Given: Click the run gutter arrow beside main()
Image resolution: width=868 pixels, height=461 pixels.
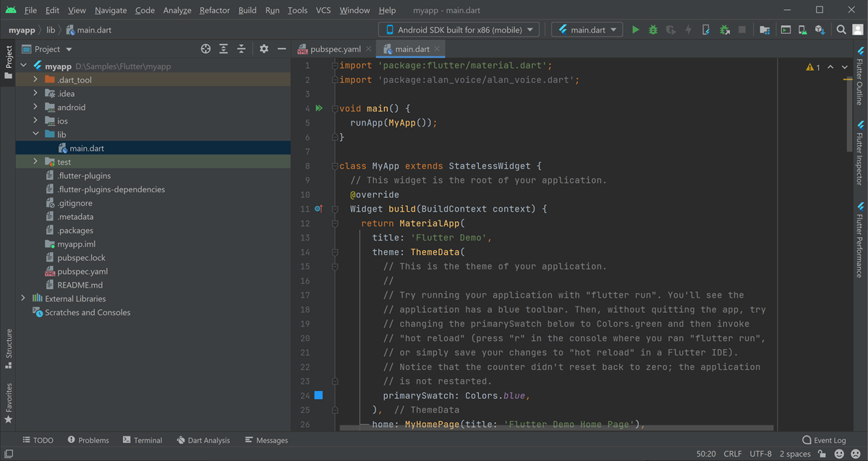Looking at the screenshot, I should 319,108.
